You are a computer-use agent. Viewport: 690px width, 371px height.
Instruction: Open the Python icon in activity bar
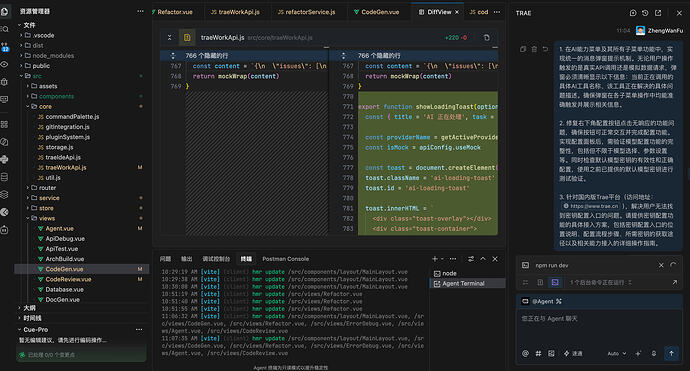click(4, 159)
